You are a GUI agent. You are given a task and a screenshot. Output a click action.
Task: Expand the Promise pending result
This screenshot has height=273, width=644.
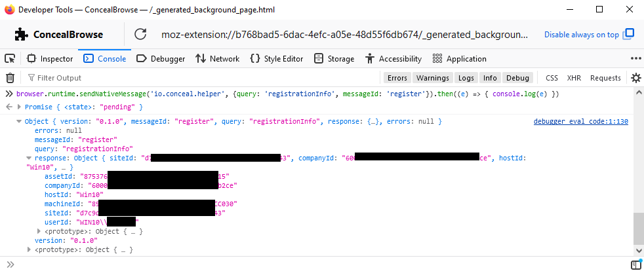19,107
